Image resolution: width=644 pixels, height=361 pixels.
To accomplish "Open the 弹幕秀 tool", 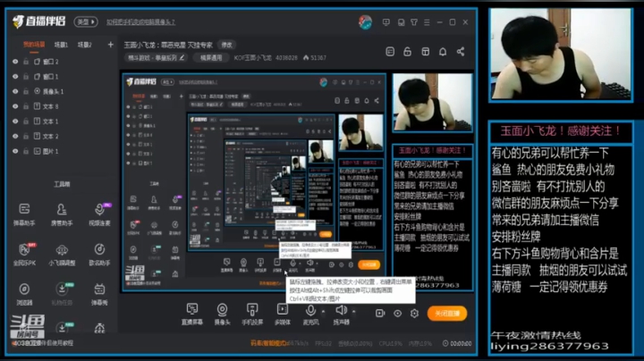I will pos(99,294).
